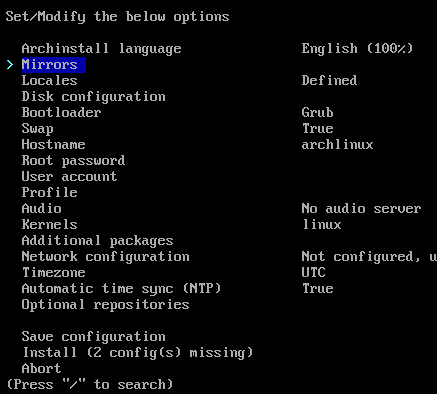Select Additional packages
The image size is (437, 394).
point(98,241)
